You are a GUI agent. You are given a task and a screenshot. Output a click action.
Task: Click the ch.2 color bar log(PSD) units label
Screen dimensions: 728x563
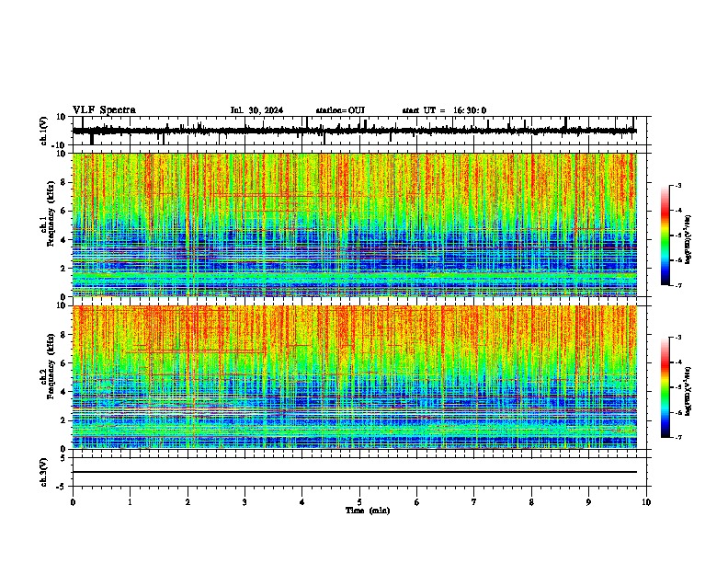coord(688,391)
